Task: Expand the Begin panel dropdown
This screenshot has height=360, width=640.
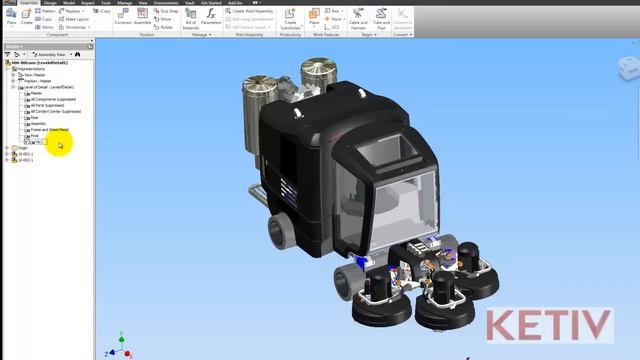Action: [376, 35]
